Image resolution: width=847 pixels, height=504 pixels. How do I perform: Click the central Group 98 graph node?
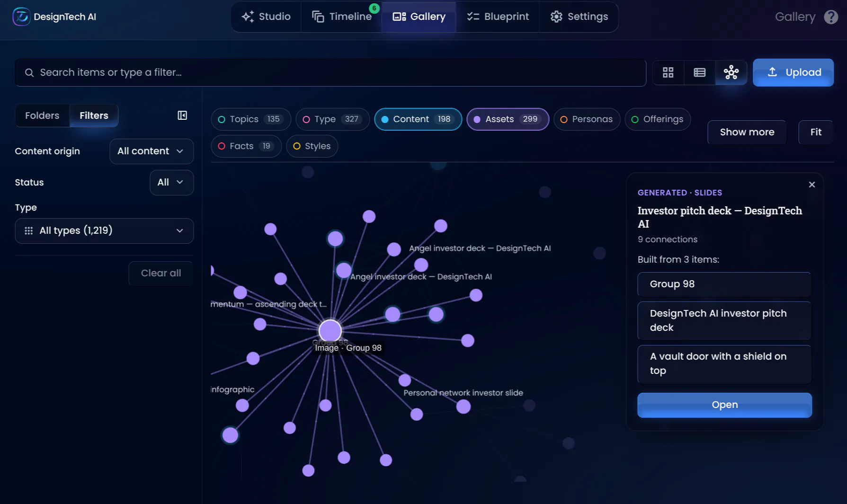pos(330,331)
